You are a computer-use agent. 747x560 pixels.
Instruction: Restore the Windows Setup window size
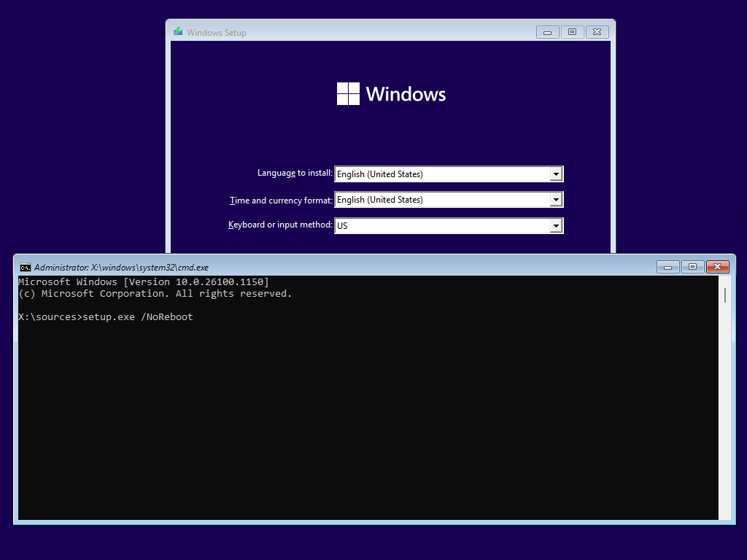pyautogui.click(x=572, y=31)
